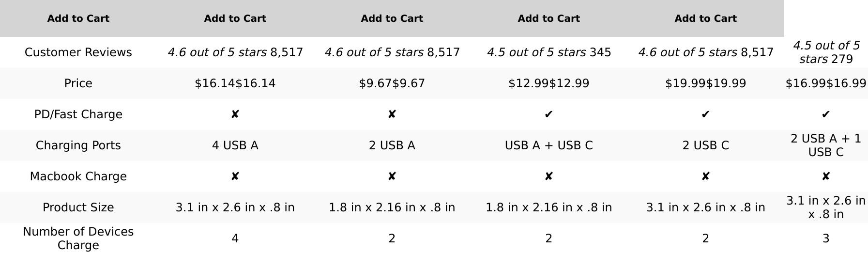Click PD/Fast Charge checkmark for the $16.99 charger

pos(826,114)
